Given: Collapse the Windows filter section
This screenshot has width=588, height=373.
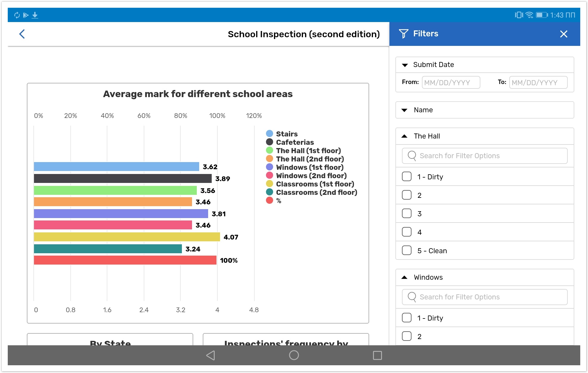Looking at the screenshot, I should point(405,277).
